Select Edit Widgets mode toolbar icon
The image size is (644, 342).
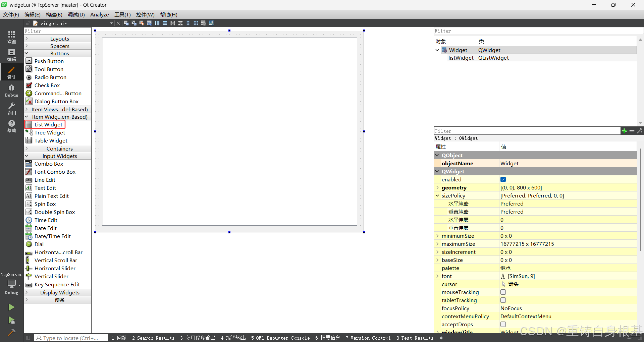126,23
